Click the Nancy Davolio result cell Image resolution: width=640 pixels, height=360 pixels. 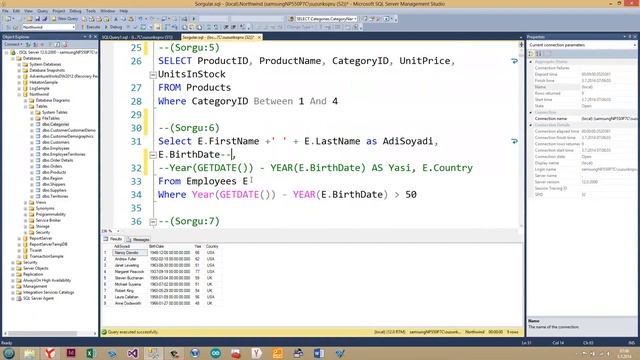click(130, 253)
